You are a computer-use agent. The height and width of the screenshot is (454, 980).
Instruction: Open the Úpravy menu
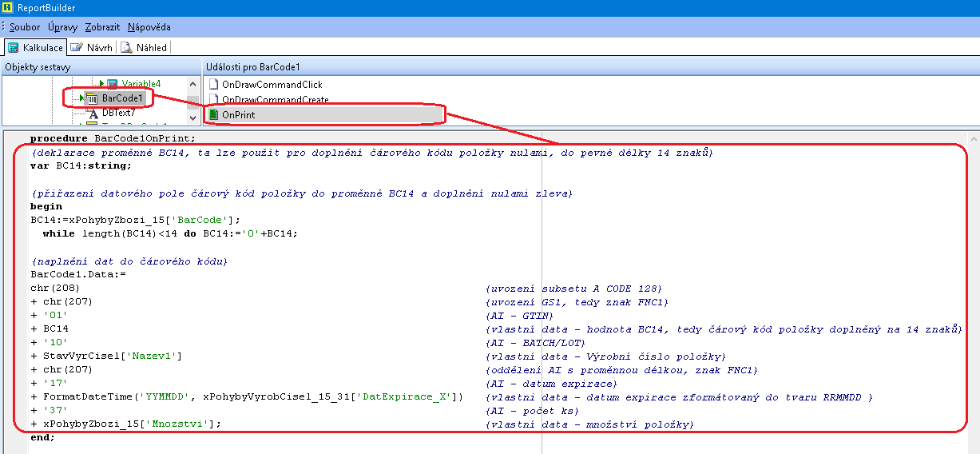coord(62,27)
